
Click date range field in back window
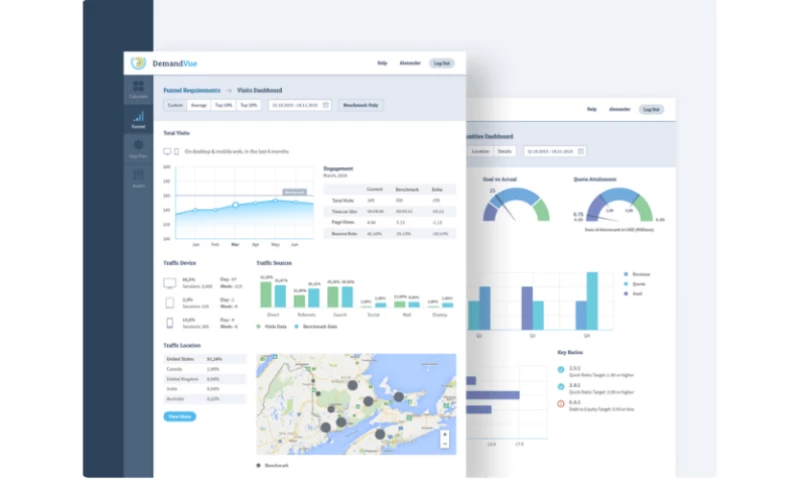555,151
